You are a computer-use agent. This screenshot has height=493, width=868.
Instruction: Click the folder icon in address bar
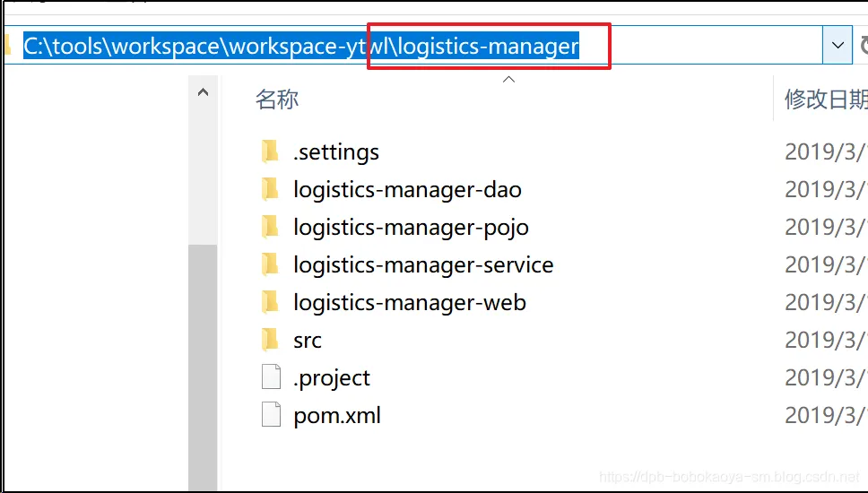tap(8, 45)
